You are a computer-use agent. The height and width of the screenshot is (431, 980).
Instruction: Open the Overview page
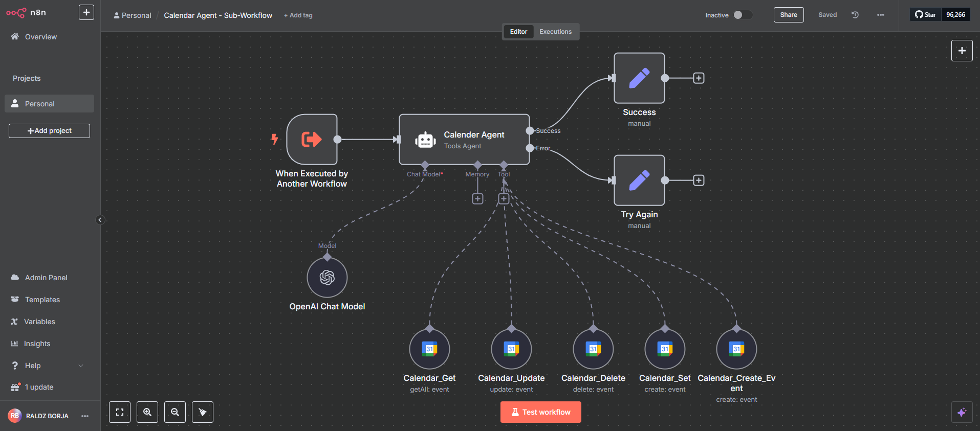coord(41,37)
